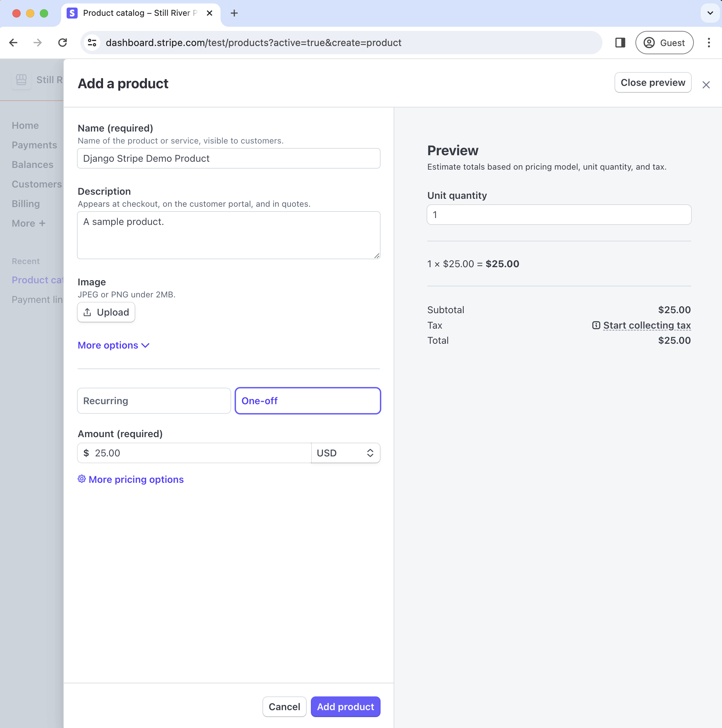The height and width of the screenshot is (728, 722).
Task: Click the browser forward arrow
Action: click(x=38, y=43)
